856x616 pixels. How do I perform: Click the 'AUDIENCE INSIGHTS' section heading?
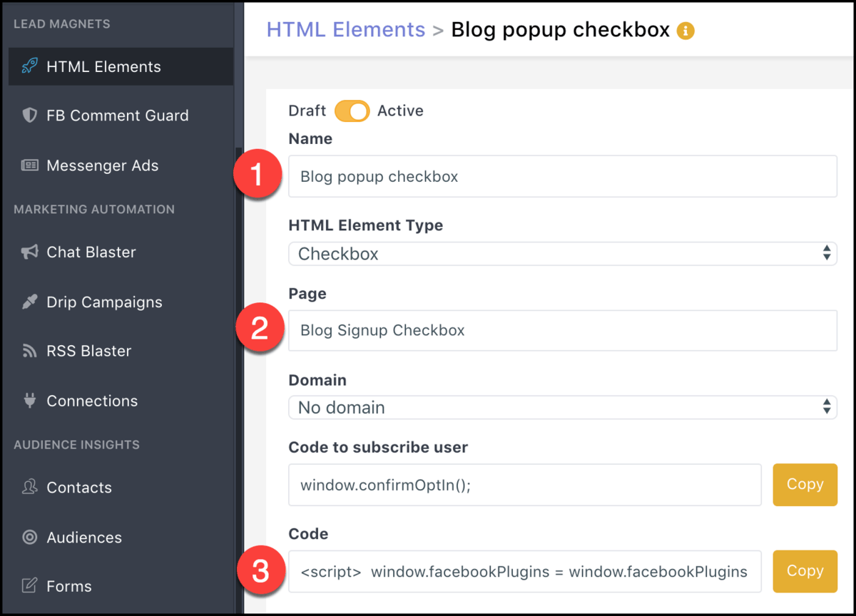pos(77,444)
